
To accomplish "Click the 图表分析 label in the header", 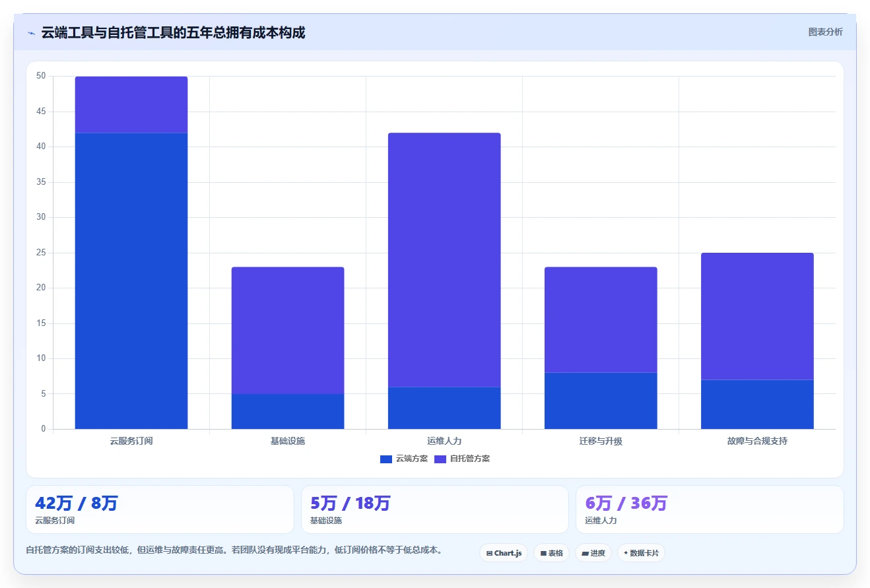I will pyautogui.click(x=826, y=32).
